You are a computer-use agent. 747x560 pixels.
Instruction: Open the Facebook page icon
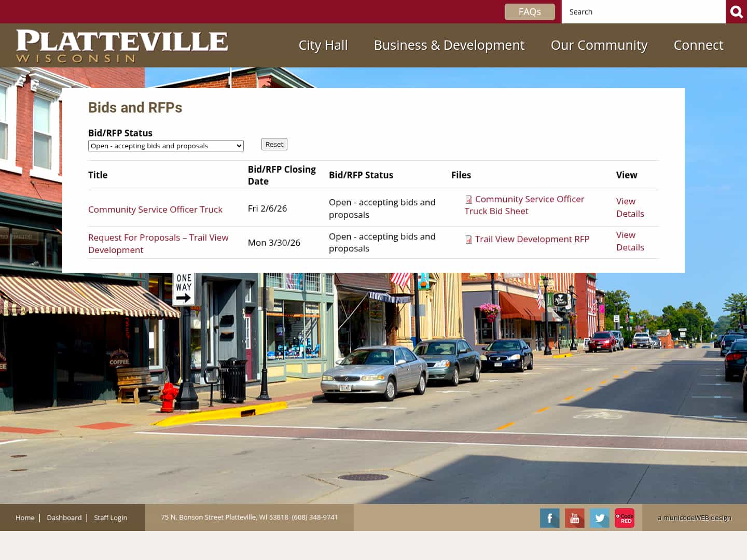tap(549, 517)
